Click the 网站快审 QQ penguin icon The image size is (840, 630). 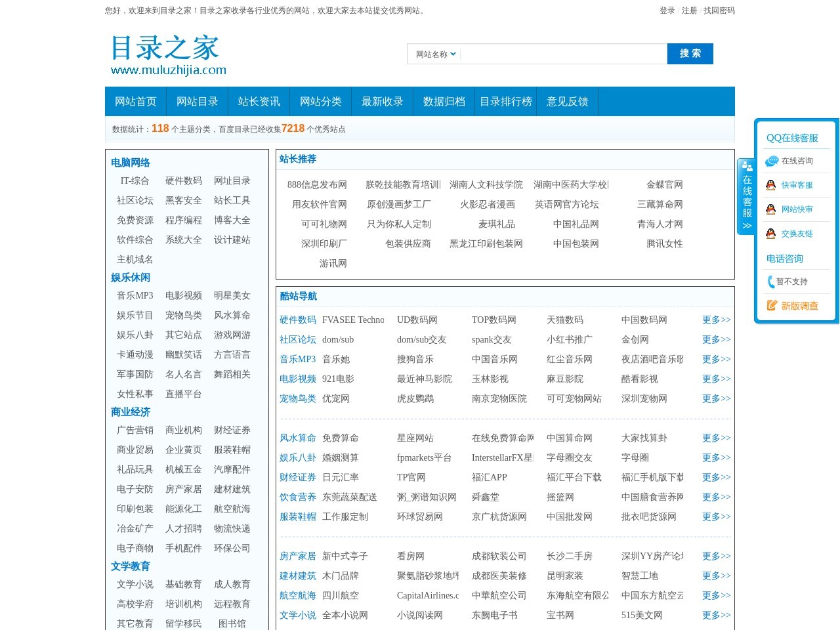[770, 209]
